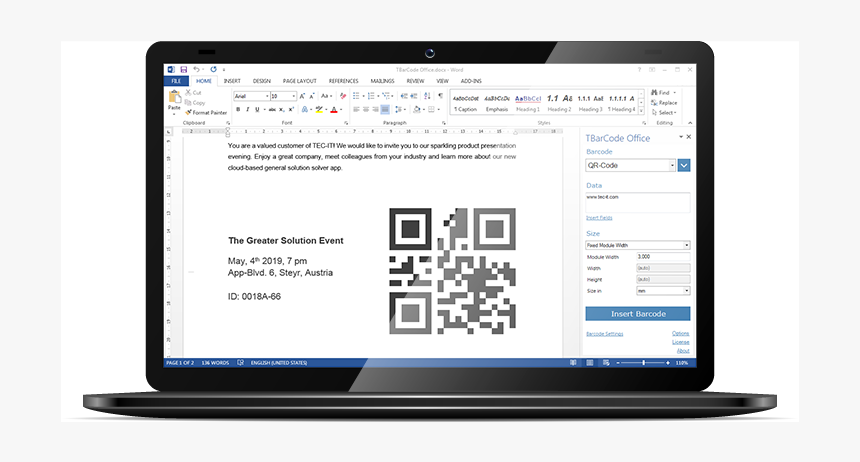Click Copy in the Clipboard group
Viewport: 860px width, 462px height.
pos(195,103)
